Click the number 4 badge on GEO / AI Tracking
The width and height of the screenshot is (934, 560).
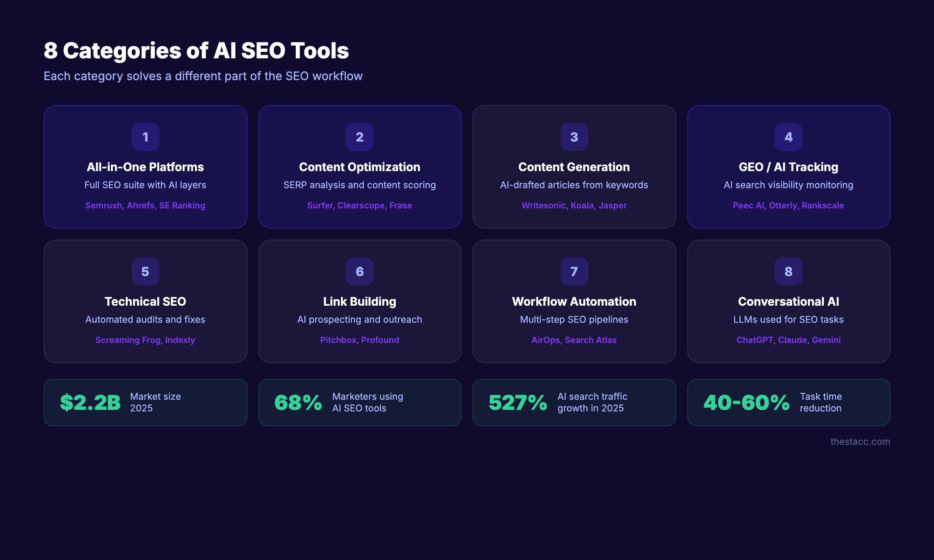click(x=788, y=137)
